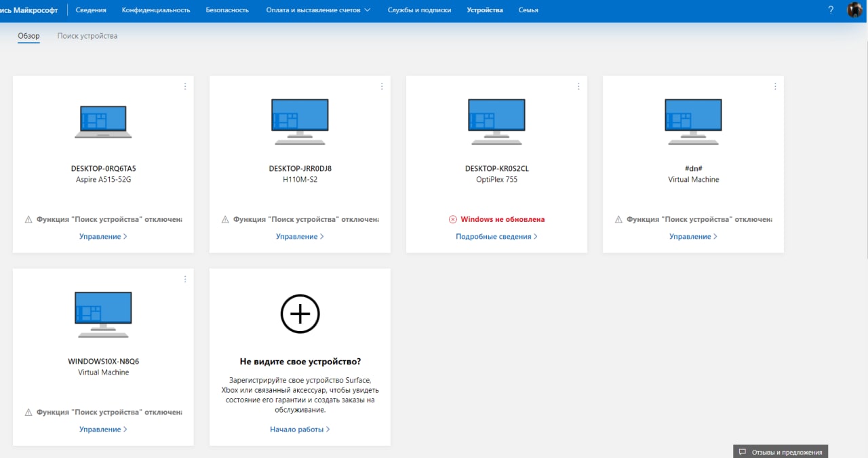Click the Aspire A515-52G laptop image

click(103, 122)
